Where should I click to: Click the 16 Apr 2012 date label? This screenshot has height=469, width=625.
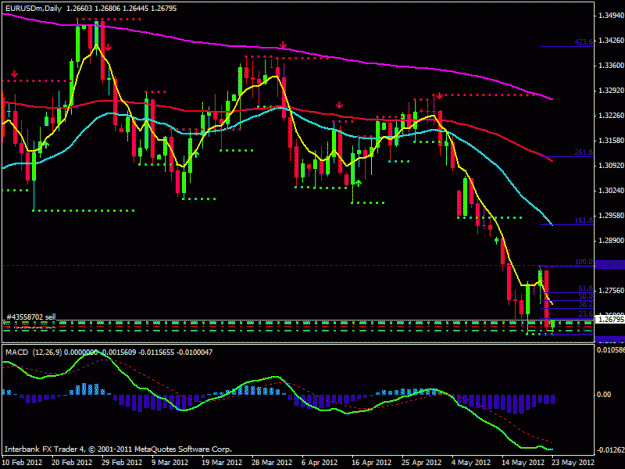[x=371, y=463]
